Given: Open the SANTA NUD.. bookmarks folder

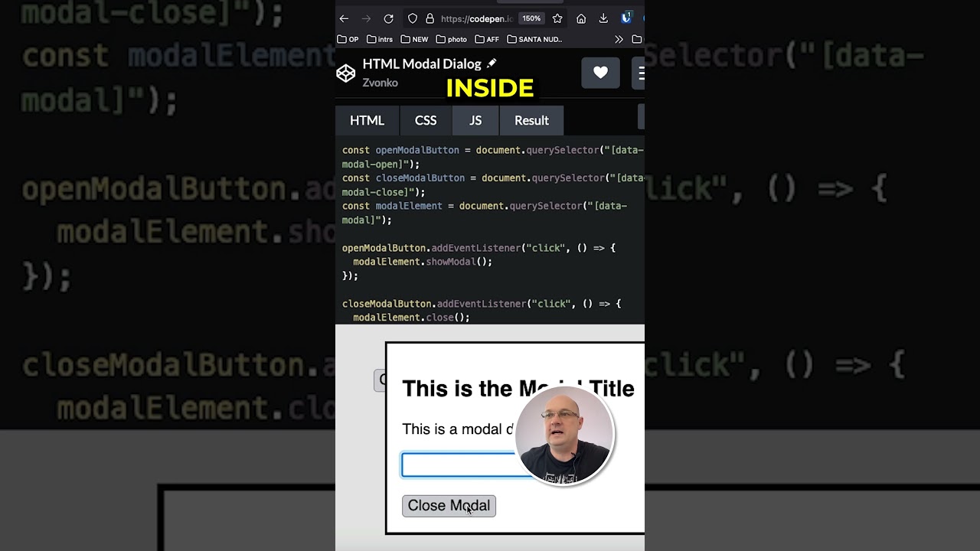Looking at the screenshot, I should (534, 39).
